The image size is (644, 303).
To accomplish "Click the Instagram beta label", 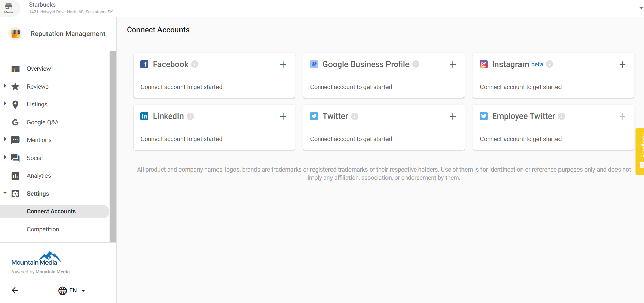I will (537, 64).
